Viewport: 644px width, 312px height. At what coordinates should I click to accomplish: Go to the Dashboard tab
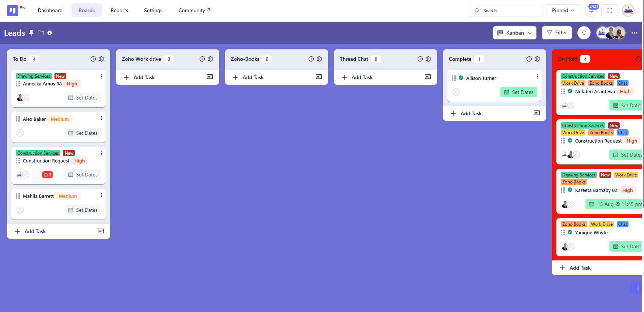pyautogui.click(x=50, y=11)
